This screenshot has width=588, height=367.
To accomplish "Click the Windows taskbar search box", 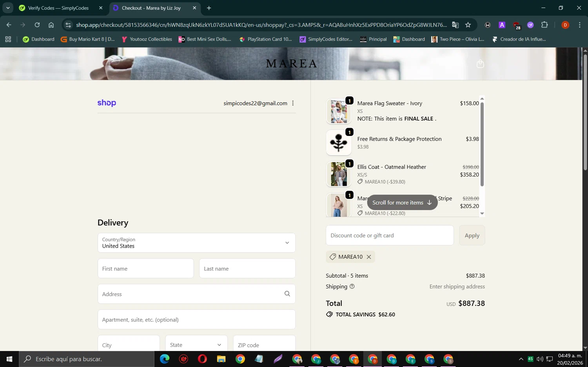I will coord(87,359).
